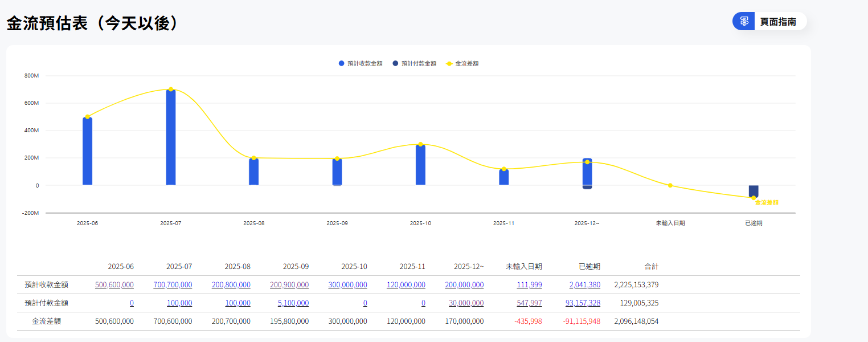Image resolution: width=868 pixels, height=342 pixels.
Task: Click the 800M y-axis label
Action: [x=32, y=76]
